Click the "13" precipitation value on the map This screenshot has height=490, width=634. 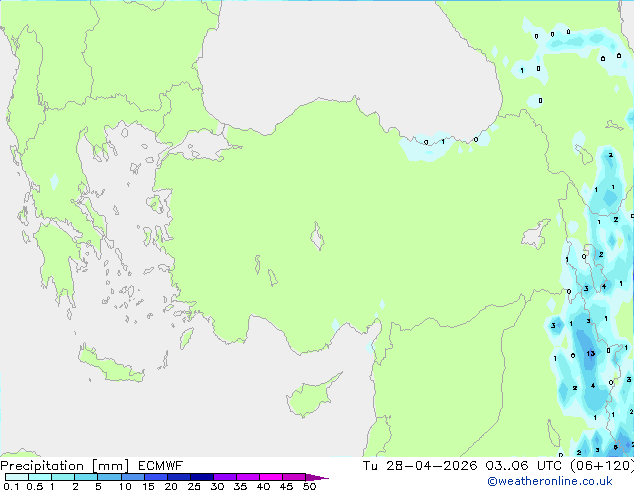click(x=591, y=353)
